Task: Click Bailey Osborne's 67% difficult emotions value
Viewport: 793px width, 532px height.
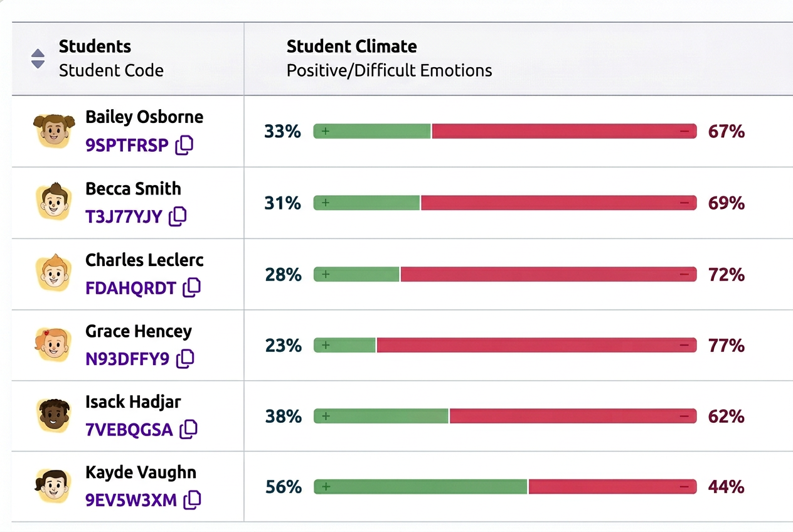Action: (726, 132)
